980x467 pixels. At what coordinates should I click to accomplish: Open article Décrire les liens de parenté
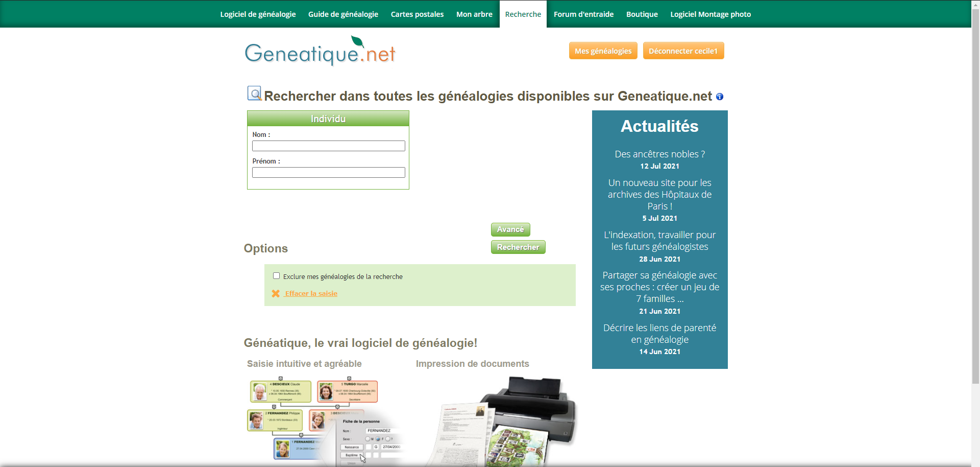pyautogui.click(x=659, y=334)
